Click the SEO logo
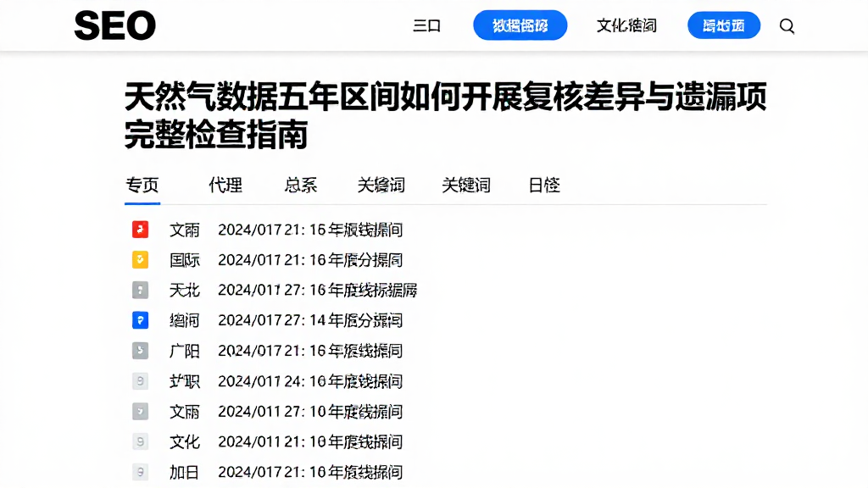This screenshot has height=488, width=868. [x=115, y=25]
